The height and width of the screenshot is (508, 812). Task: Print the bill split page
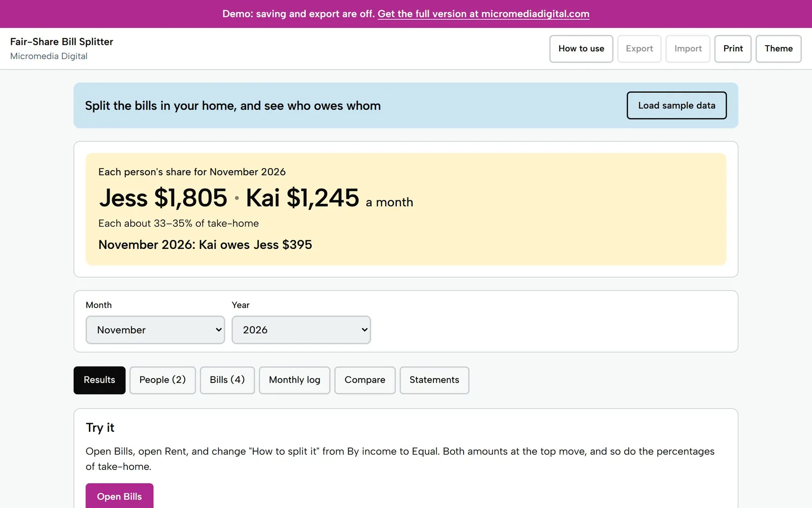733,49
